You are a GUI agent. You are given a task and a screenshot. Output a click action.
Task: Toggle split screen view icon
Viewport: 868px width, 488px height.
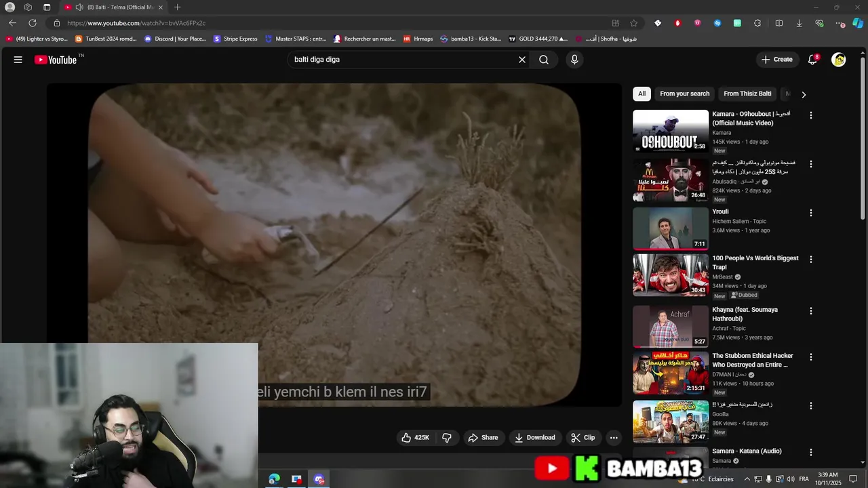click(x=779, y=23)
